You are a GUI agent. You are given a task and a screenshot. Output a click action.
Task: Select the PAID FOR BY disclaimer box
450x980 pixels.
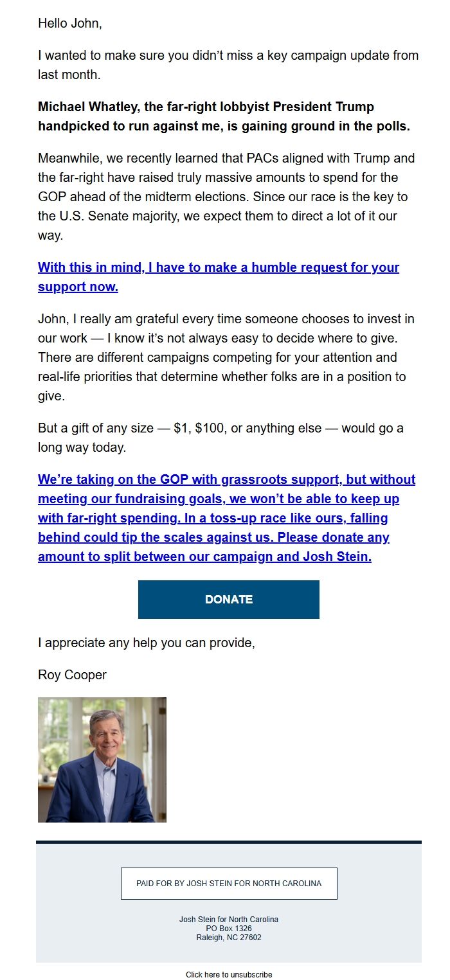[228, 883]
